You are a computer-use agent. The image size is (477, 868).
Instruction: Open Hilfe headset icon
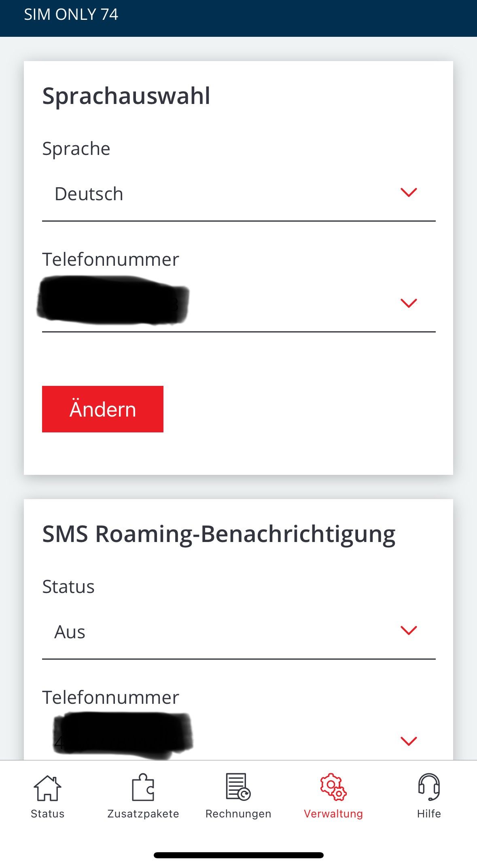click(x=429, y=787)
